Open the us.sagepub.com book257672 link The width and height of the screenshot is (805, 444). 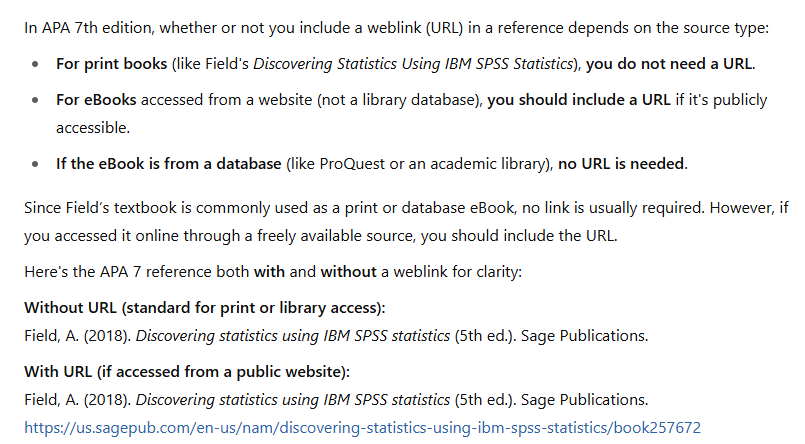pyautogui.click(x=362, y=428)
